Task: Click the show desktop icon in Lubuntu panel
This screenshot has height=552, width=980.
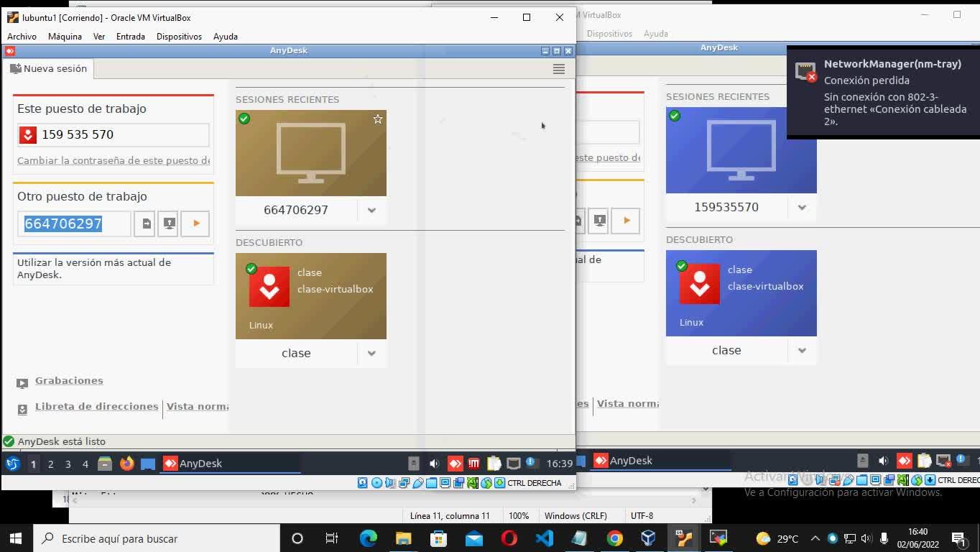Action: coord(148,464)
